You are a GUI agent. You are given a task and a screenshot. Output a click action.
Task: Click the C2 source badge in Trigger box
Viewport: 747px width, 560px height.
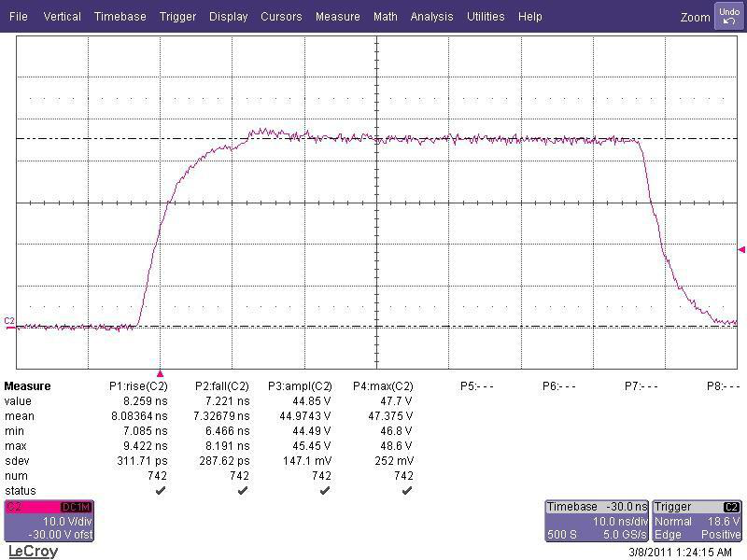click(x=731, y=507)
